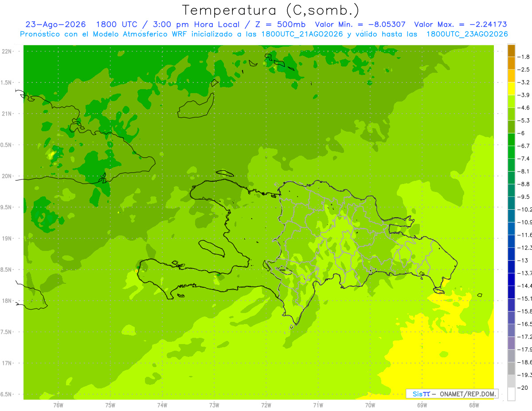The height and width of the screenshot is (411, 532).
Task: Click the '-1.8' colorbar label
Action: coord(524,57)
